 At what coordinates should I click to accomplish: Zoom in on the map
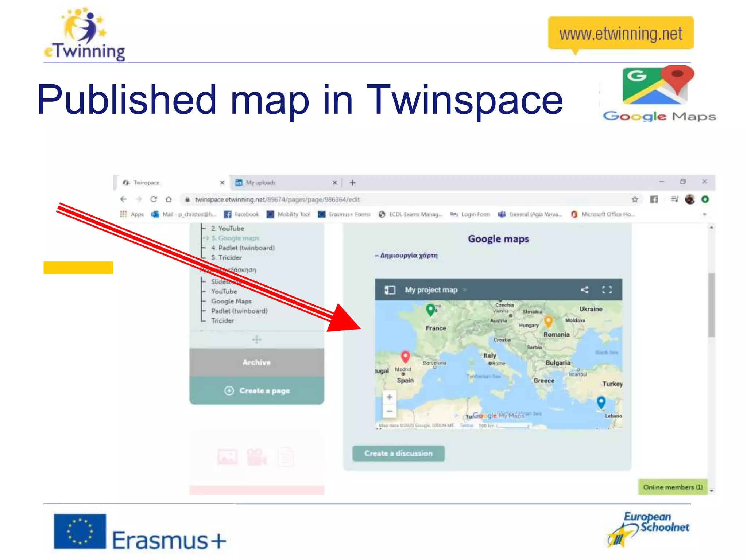[x=389, y=397]
